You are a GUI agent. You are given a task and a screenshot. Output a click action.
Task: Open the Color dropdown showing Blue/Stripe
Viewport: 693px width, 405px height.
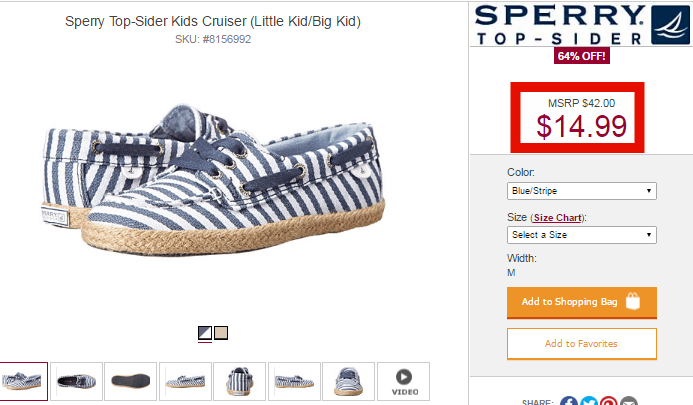pos(582,191)
